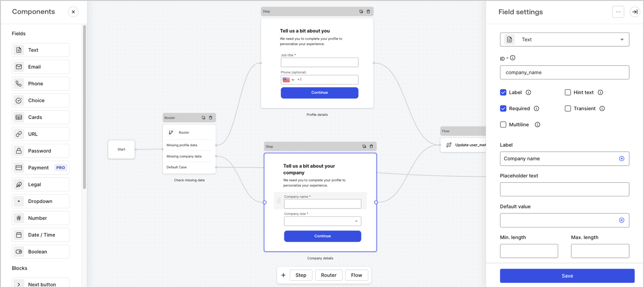Disable the Required checkbox
Image resolution: width=644 pixels, height=288 pixels.
[503, 108]
